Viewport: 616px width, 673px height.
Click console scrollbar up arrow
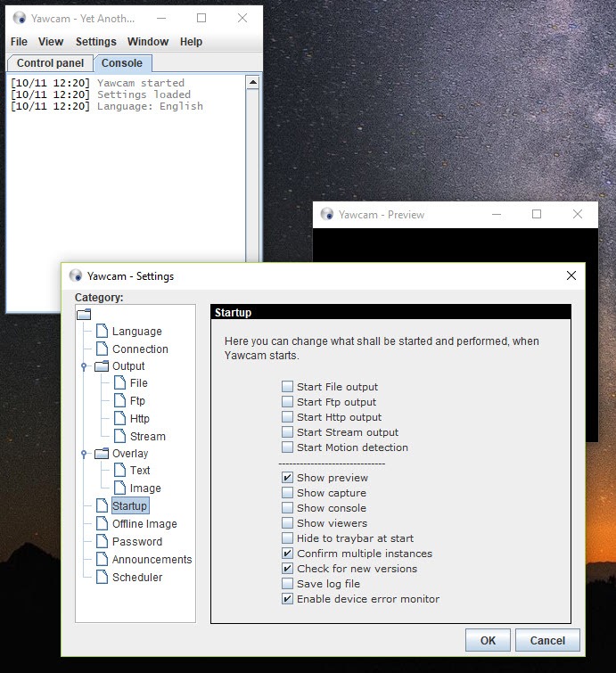pos(253,82)
